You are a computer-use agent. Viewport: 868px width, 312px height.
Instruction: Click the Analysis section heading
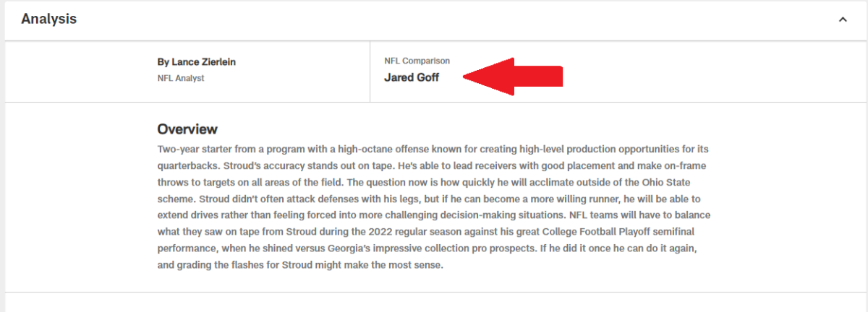coord(49,19)
